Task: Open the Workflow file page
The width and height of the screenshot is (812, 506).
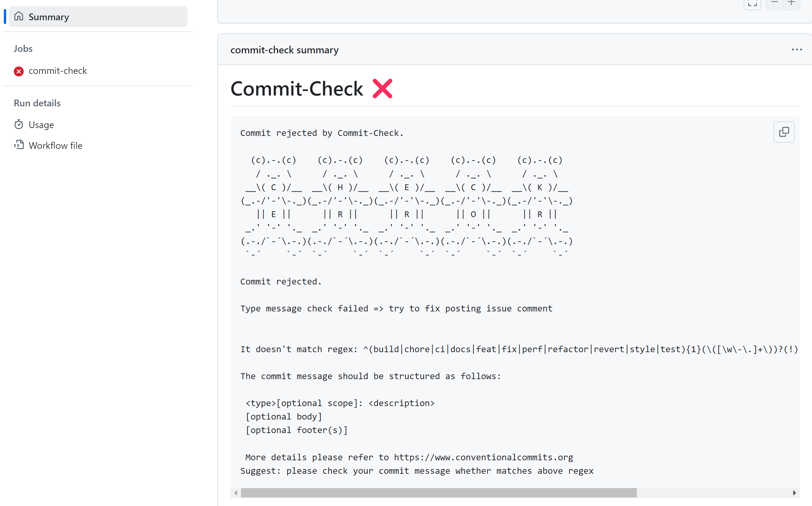Action: 55,146
